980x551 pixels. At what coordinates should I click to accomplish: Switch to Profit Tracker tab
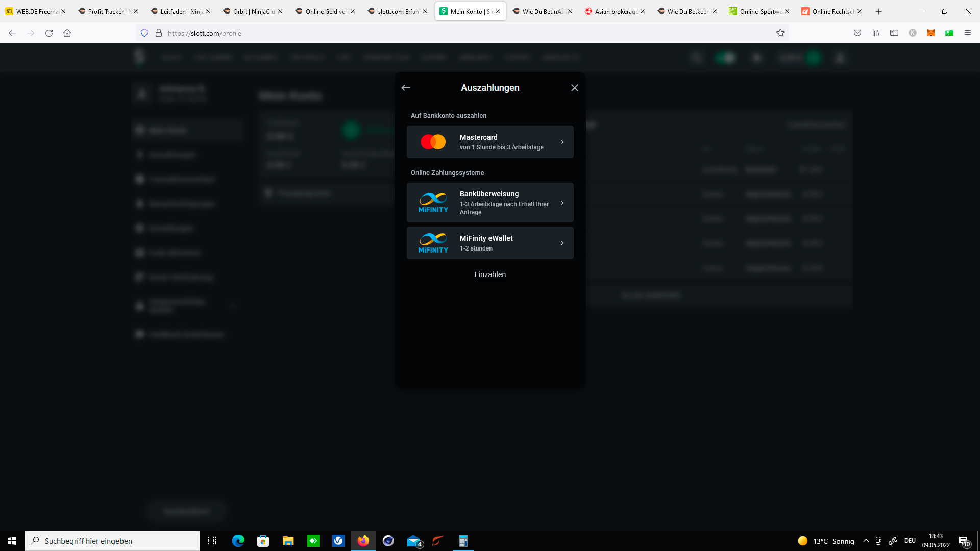pyautogui.click(x=108, y=11)
